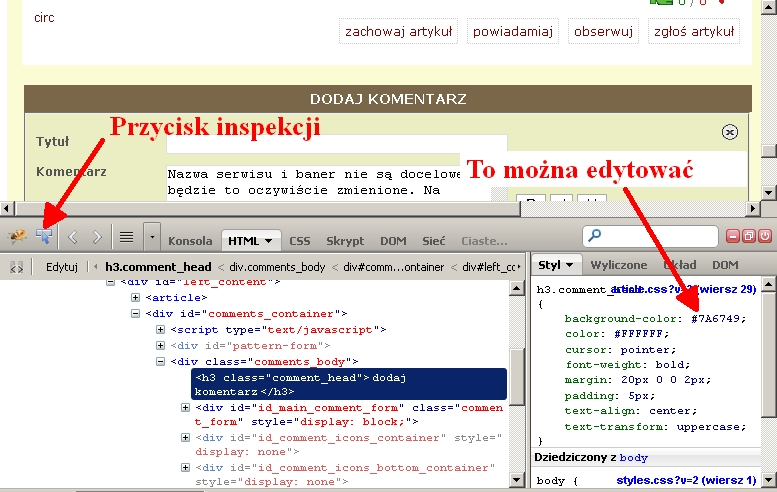
Task: Switch to DOM side panel tab
Action: click(x=725, y=265)
